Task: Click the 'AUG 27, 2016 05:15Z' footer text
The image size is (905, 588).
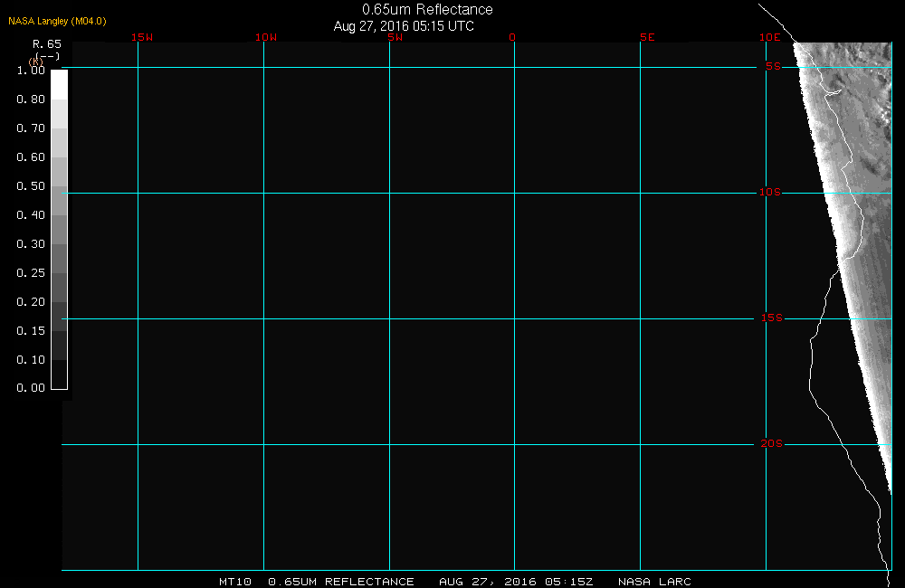Action: (516, 582)
